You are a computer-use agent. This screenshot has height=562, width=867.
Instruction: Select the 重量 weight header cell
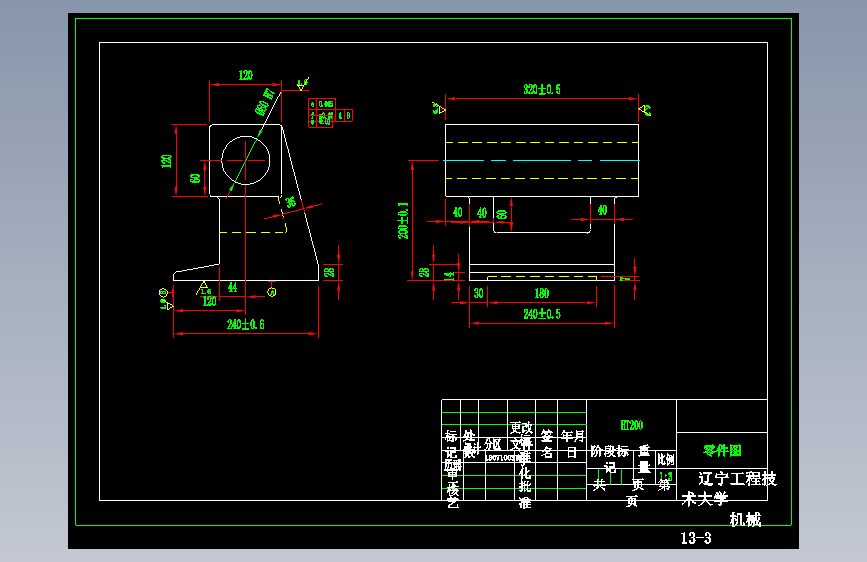coord(644,459)
